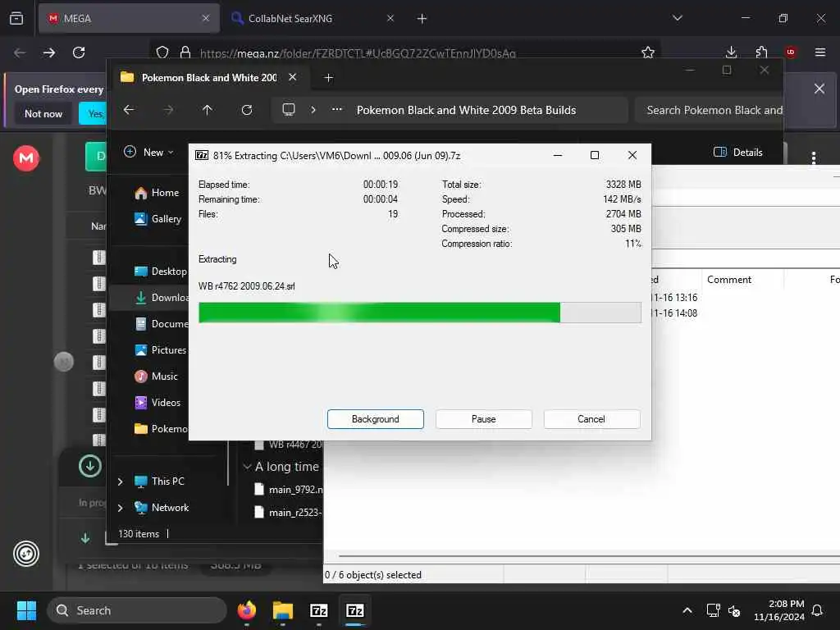Screen dimensions: 840x630
Task: Select Downloads in Explorer sidebar
Action: pyautogui.click(x=161, y=297)
